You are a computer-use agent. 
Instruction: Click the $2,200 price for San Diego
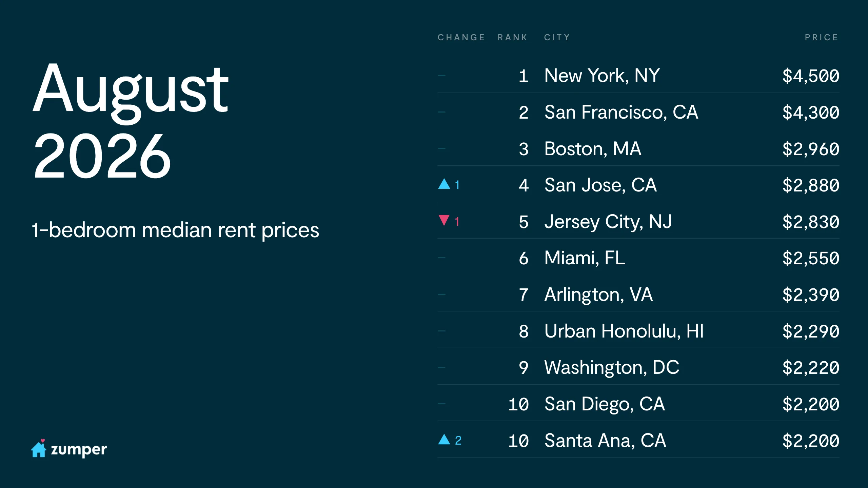coord(811,404)
